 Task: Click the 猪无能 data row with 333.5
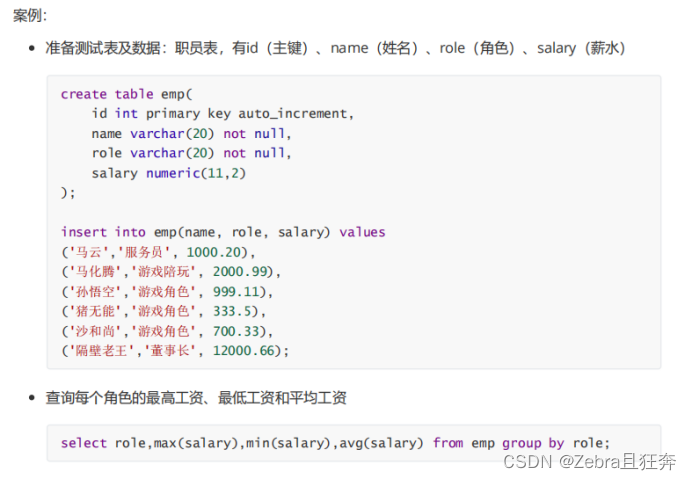[163, 311]
